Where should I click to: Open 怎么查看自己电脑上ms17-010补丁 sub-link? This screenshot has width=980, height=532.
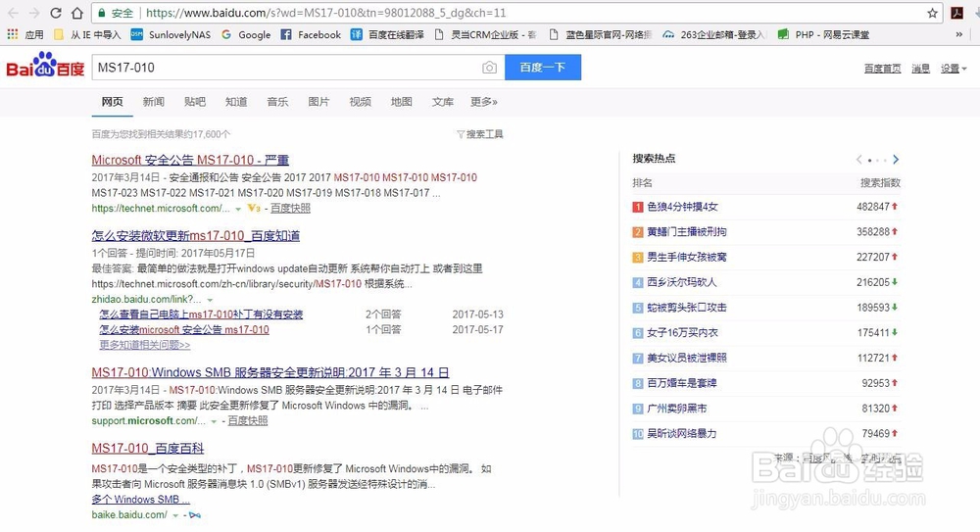[201, 314]
